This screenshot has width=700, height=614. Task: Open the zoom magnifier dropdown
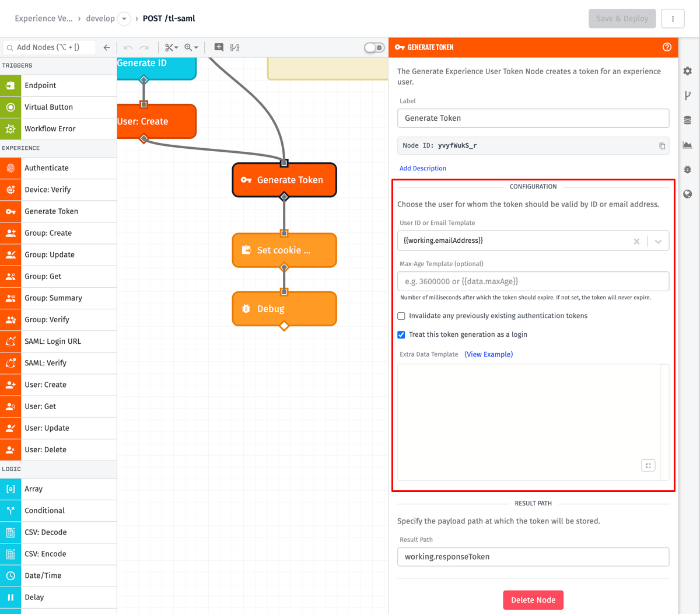(191, 47)
